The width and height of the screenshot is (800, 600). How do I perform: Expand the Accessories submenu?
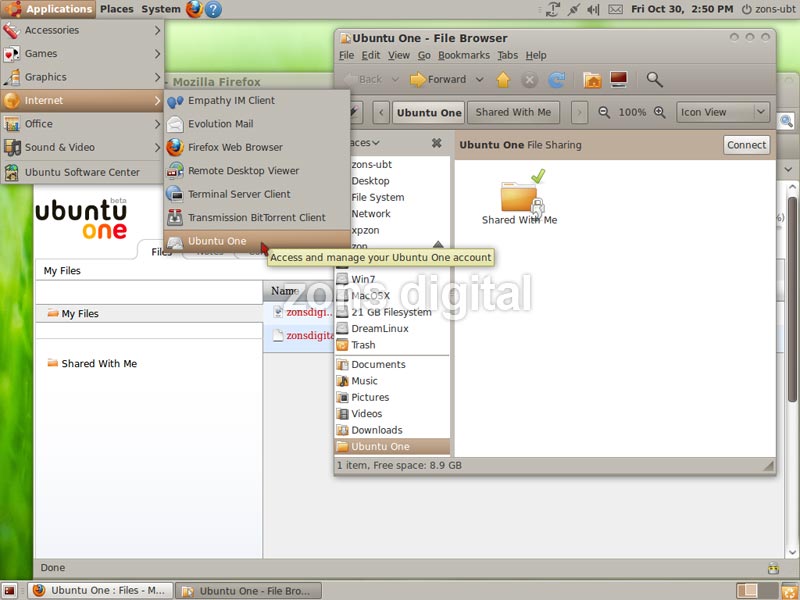click(x=82, y=31)
